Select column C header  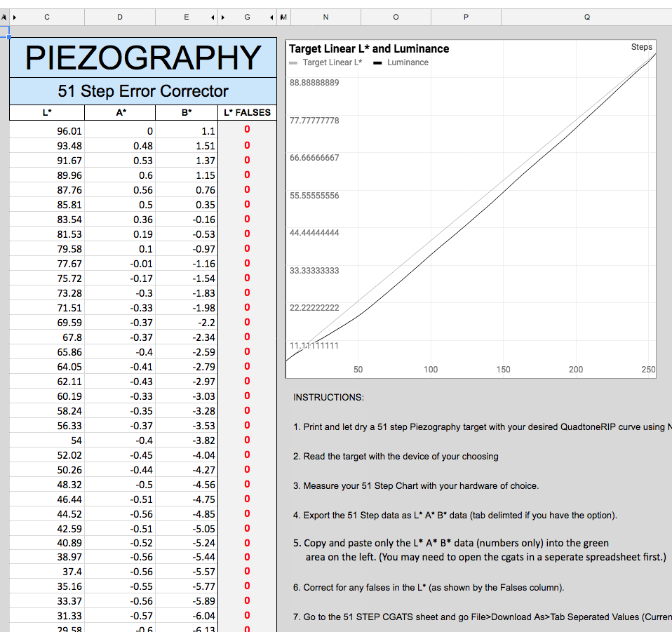pyautogui.click(x=47, y=17)
